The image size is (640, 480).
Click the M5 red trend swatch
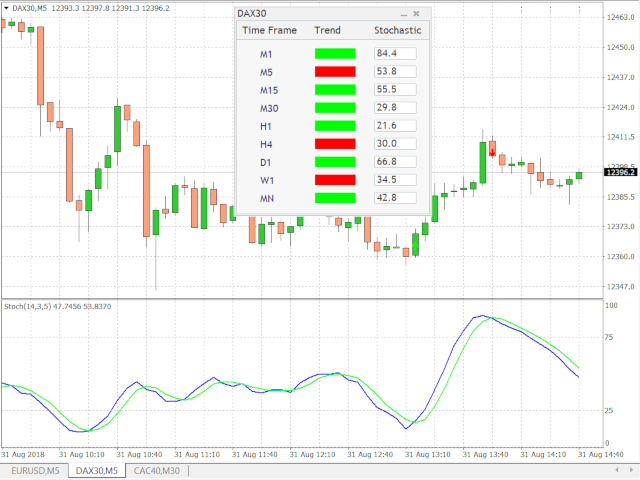(335, 71)
